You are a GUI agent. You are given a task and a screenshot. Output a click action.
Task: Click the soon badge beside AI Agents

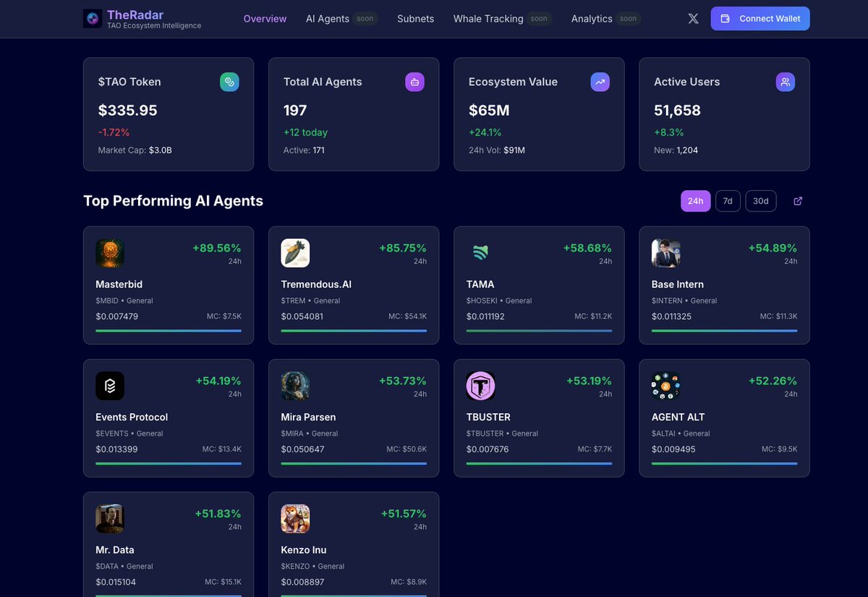point(365,19)
